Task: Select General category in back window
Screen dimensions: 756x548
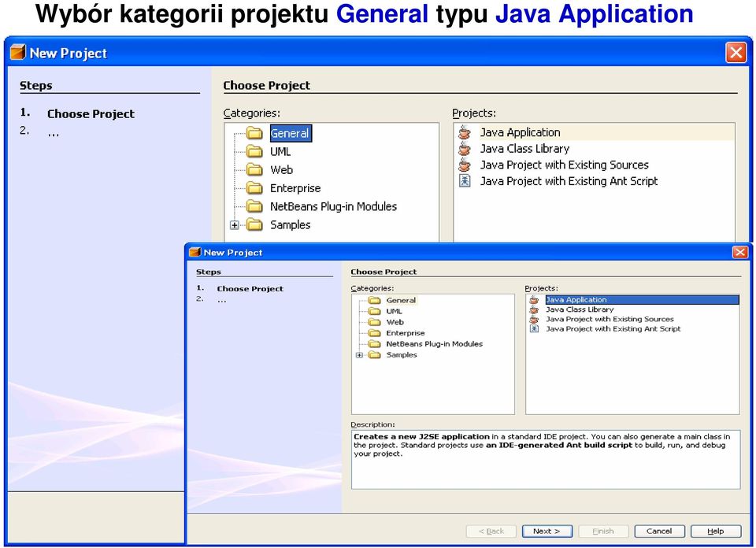Action: [291, 133]
